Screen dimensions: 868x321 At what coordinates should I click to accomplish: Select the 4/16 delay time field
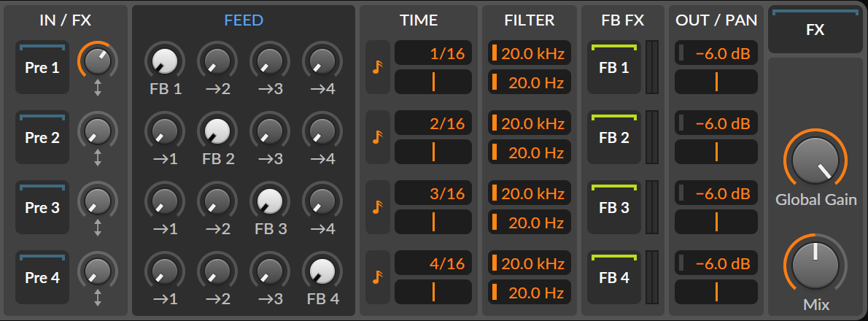coord(433,263)
